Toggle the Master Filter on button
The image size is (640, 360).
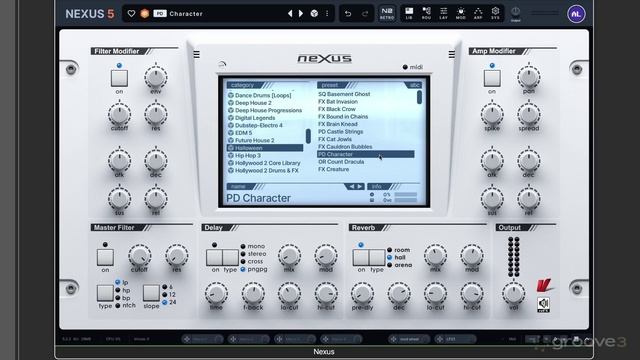(105, 257)
